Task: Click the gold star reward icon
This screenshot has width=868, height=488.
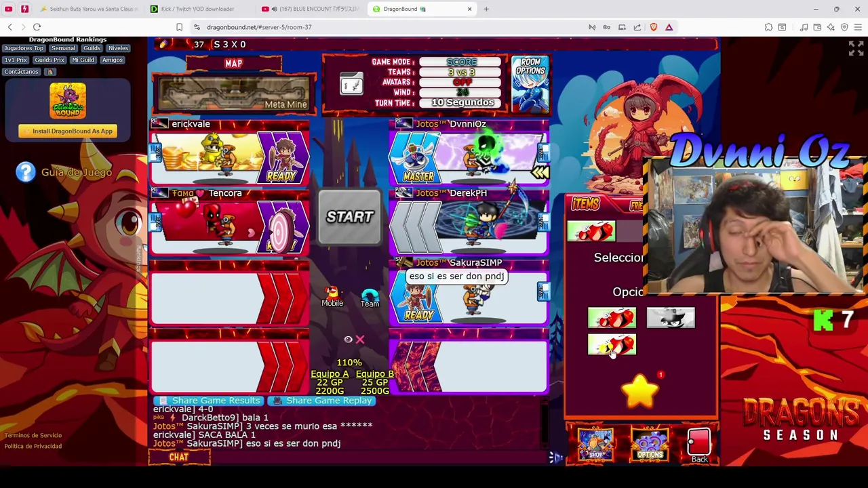Action: pos(640,392)
